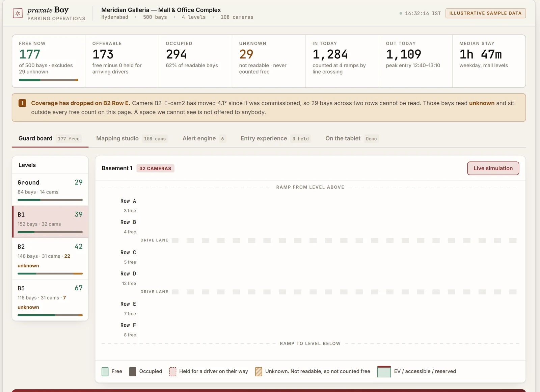The image size is (540, 392).
Task: Click the OCCUPIED 294 value
Action: tap(176, 54)
